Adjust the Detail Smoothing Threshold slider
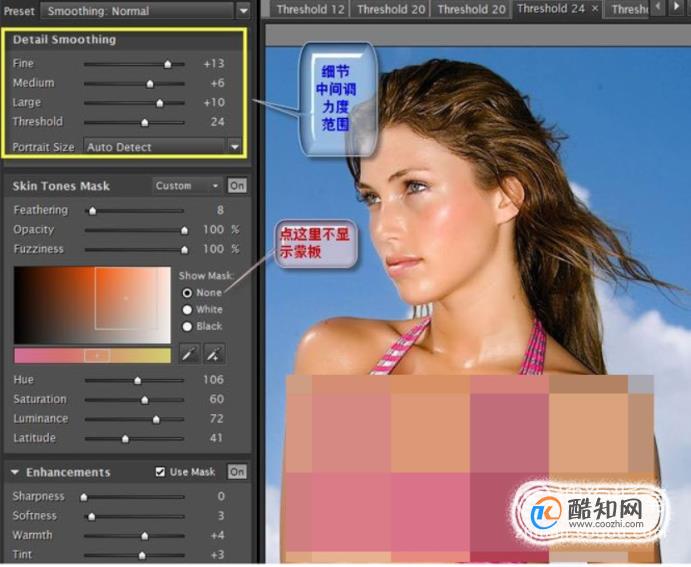This screenshot has height=567, width=691. 145,122
